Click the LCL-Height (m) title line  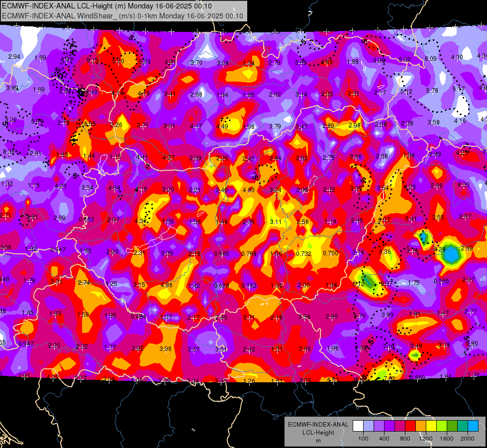tap(107, 6)
